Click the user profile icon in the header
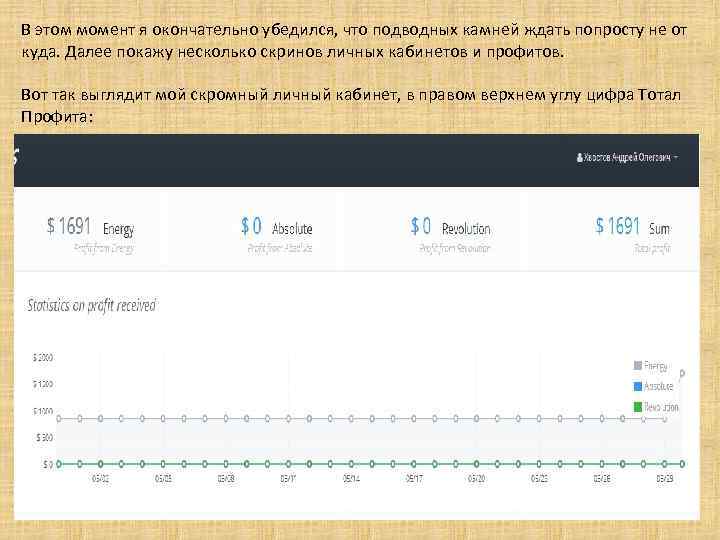The height and width of the screenshot is (540, 720). (579, 158)
